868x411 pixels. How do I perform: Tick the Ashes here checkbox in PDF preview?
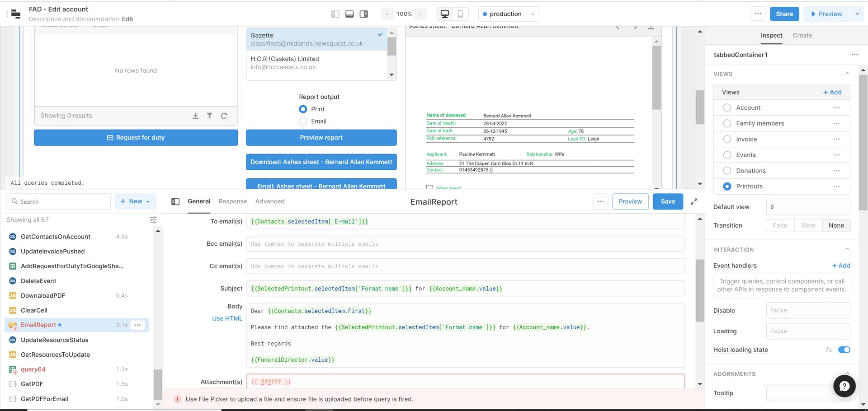pos(429,187)
